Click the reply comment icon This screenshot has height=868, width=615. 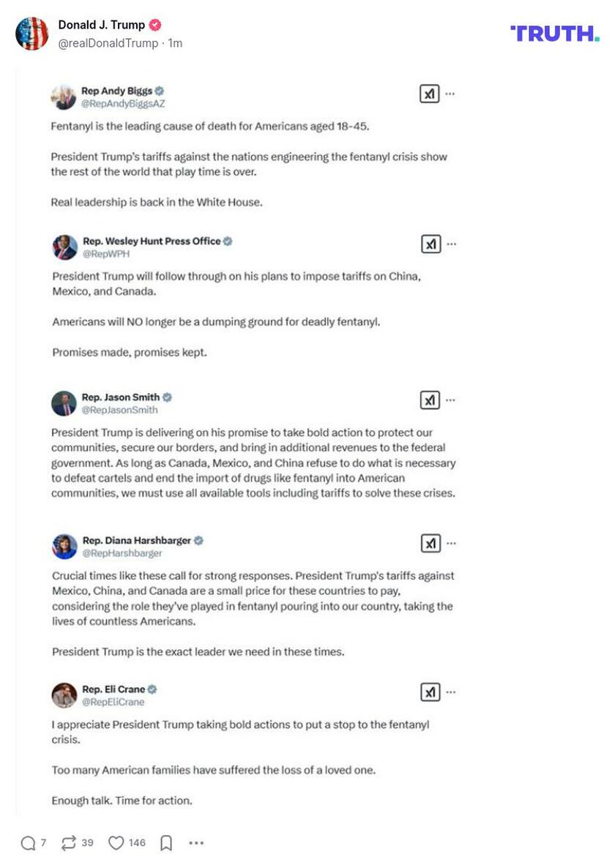28,843
